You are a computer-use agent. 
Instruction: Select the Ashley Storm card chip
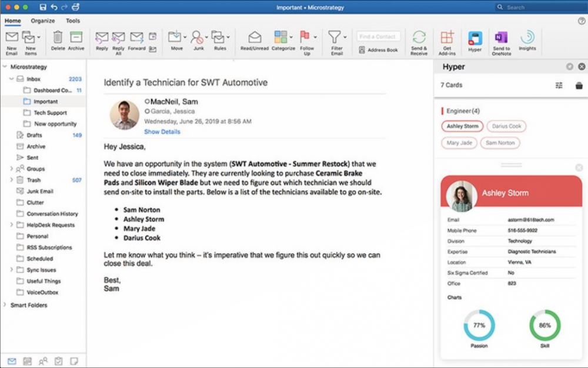click(462, 126)
